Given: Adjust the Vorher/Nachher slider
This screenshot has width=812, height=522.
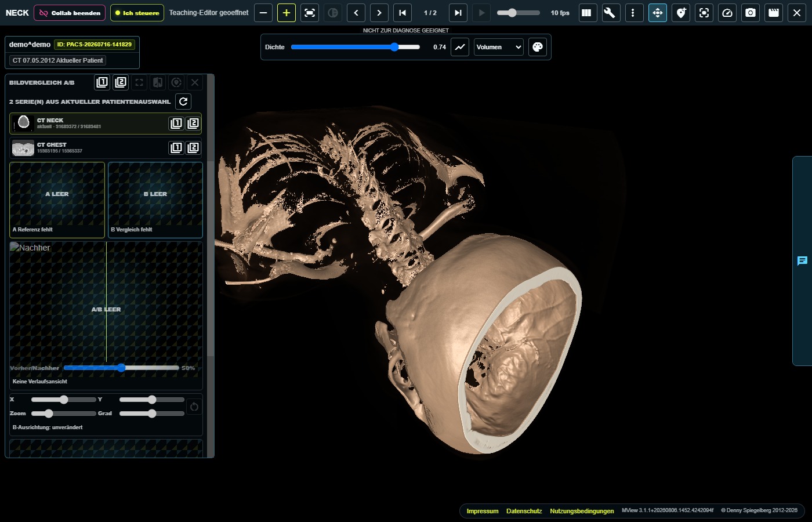Looking at the screenshot, I should (x=121, y=368).
